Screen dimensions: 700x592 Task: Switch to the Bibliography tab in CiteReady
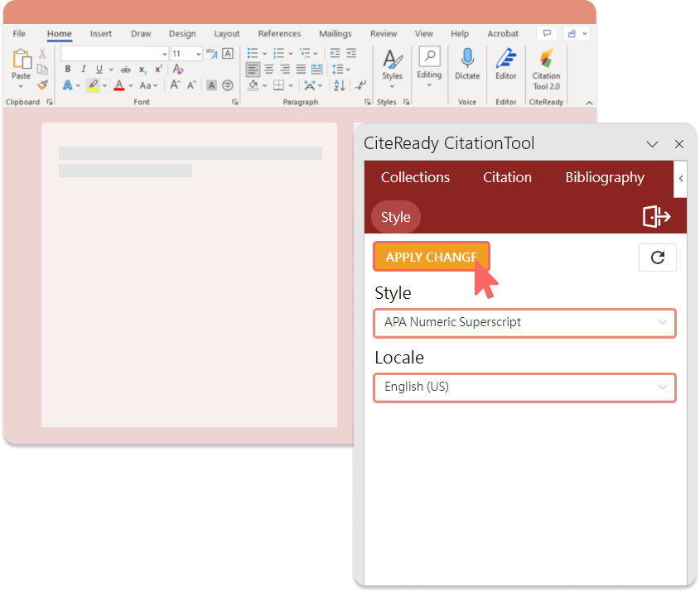click(x=605, y=177)
